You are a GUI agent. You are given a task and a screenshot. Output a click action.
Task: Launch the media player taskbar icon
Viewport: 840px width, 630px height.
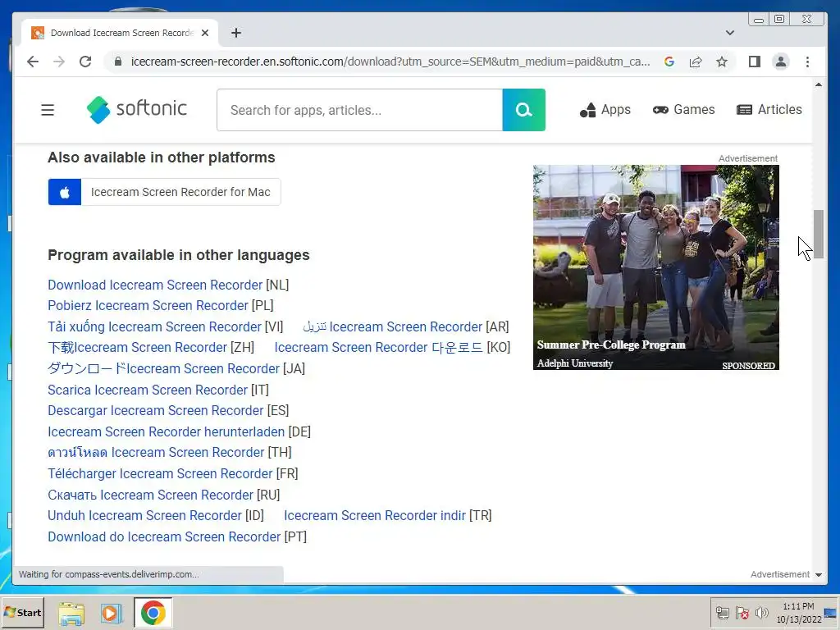coord(112,613)
